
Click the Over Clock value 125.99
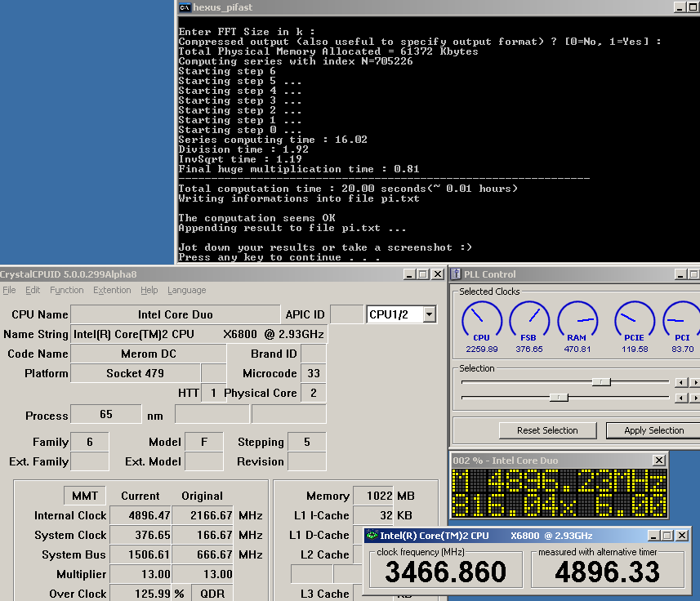(140, 594)
